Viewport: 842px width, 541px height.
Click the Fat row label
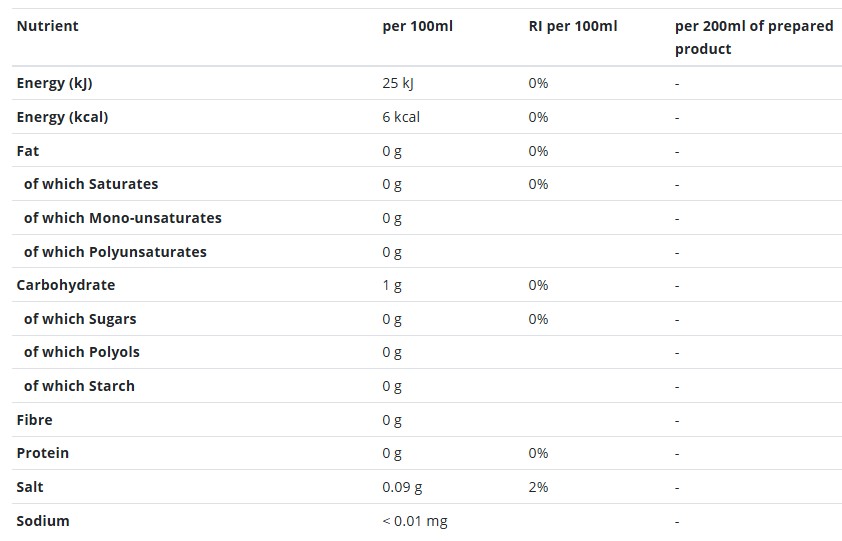(x=28, y=151)
